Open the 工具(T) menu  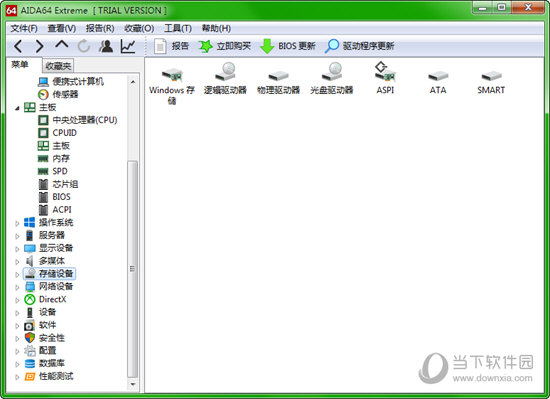pyautogui.click(x=178, y=28)
